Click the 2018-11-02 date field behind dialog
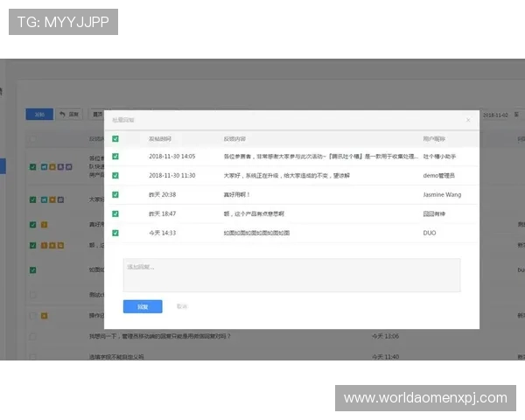This screenshot has height=420, width=525. (495, 115)
